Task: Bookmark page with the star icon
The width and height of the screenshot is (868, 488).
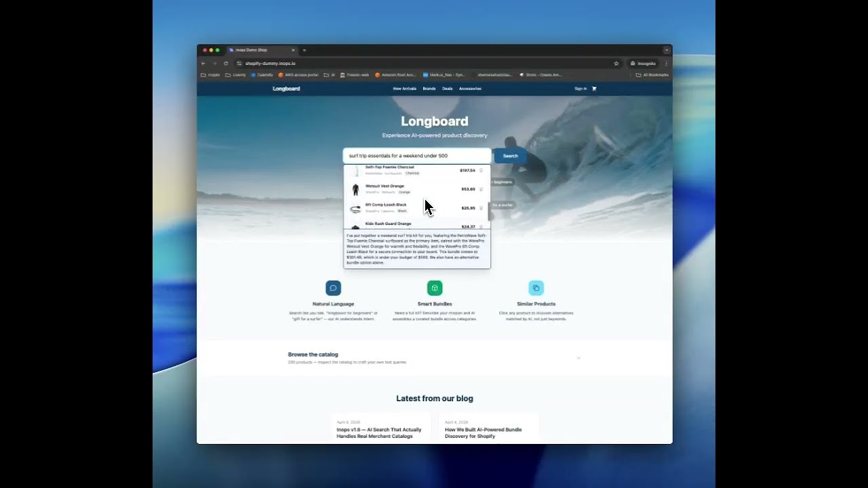Action: tap(616, 63)
